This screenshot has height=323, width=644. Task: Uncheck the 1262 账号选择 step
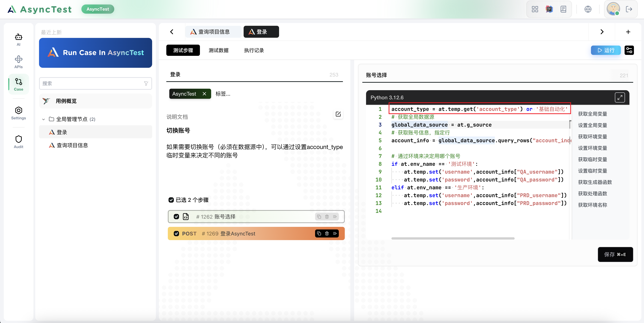(x=176, y=217)
